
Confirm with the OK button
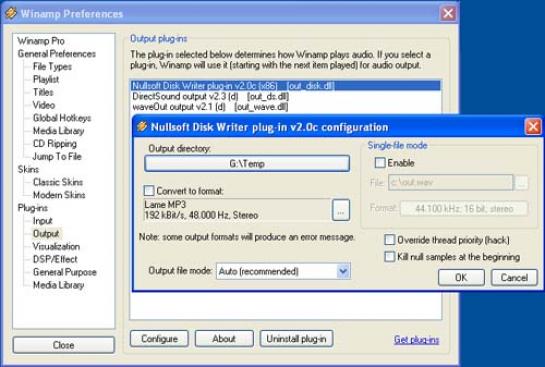point(461,277)
